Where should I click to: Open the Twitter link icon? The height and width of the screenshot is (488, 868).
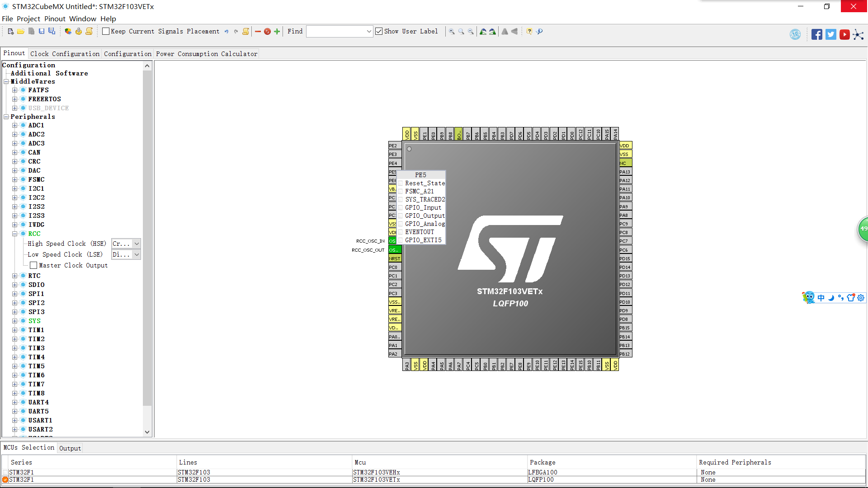tap(830, 34)
